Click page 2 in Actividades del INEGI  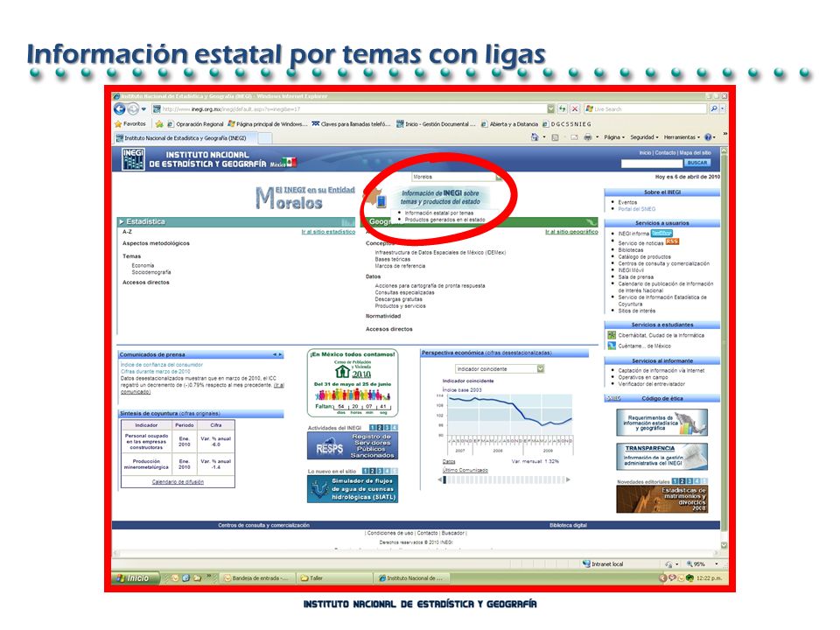pos(380,428)
